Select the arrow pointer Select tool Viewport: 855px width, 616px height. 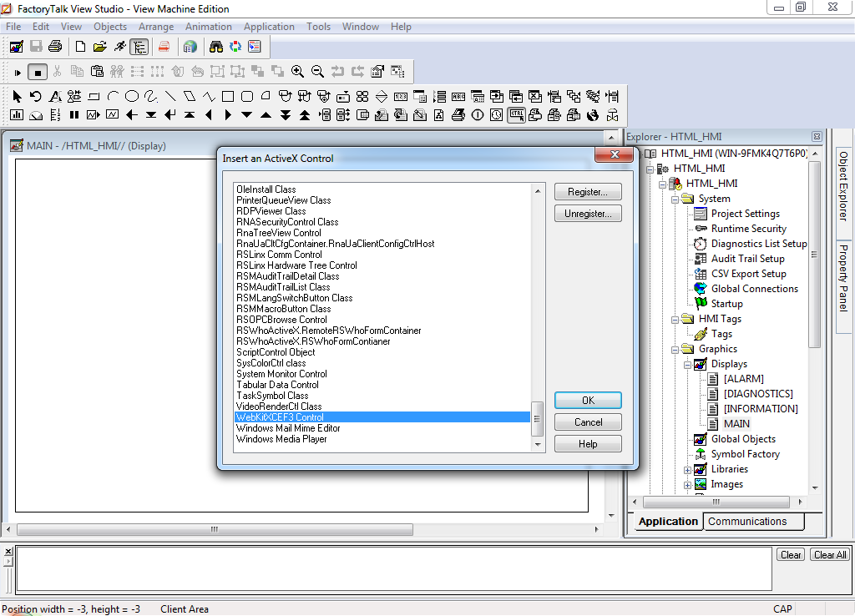click(x=17, y=97)
